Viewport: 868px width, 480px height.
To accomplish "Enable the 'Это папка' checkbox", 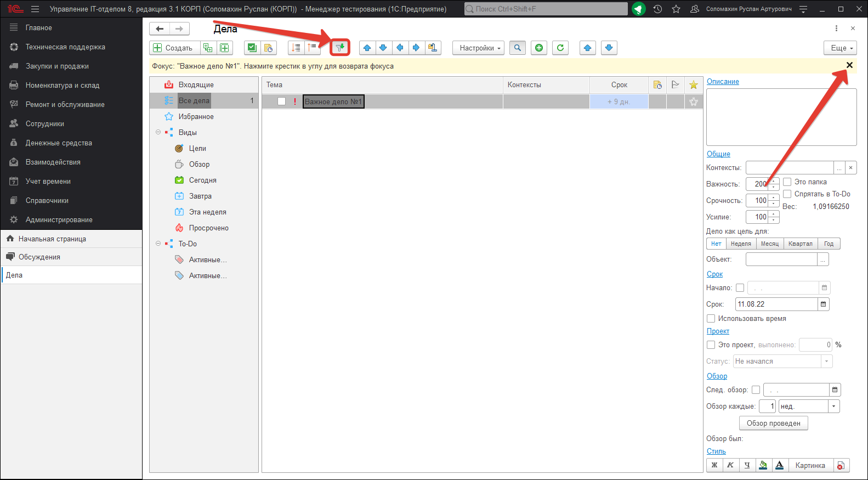I will (x=787, y=182).
